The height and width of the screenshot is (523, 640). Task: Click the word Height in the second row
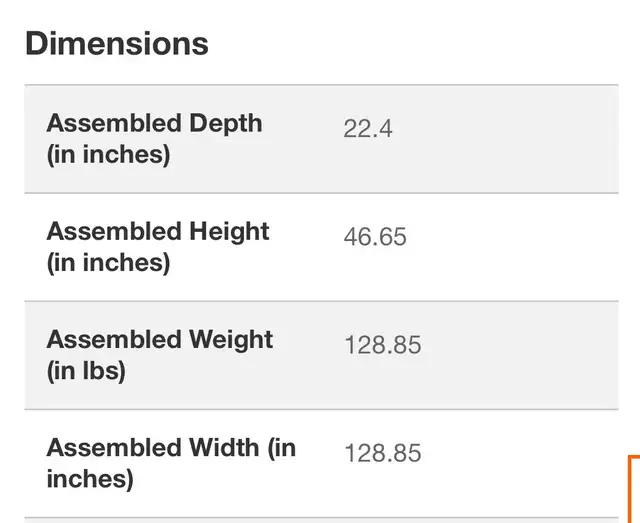point(229,232)
